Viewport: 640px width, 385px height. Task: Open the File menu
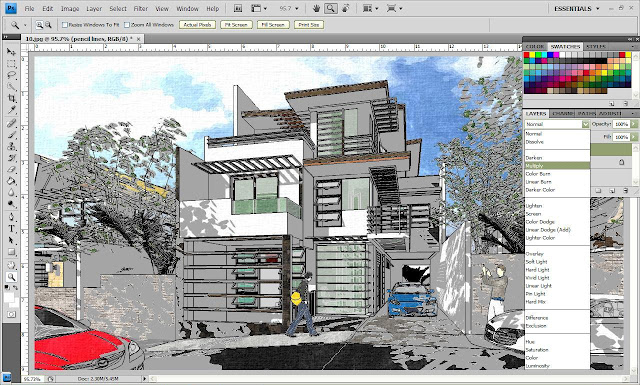pyautogui.click(x=29, y=8)
